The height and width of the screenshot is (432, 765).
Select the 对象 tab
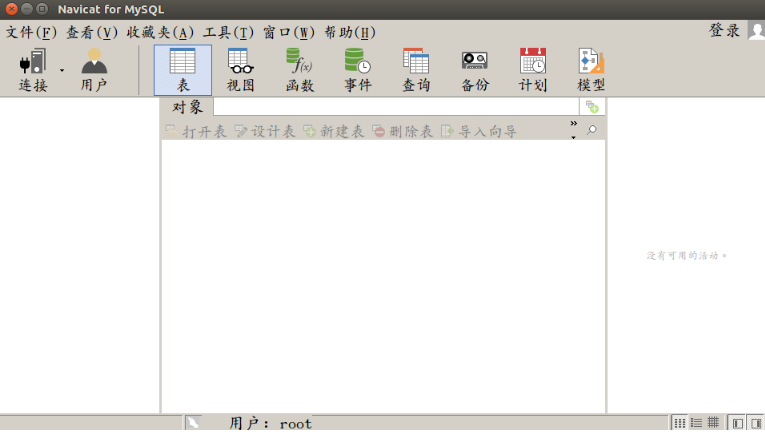187,107
